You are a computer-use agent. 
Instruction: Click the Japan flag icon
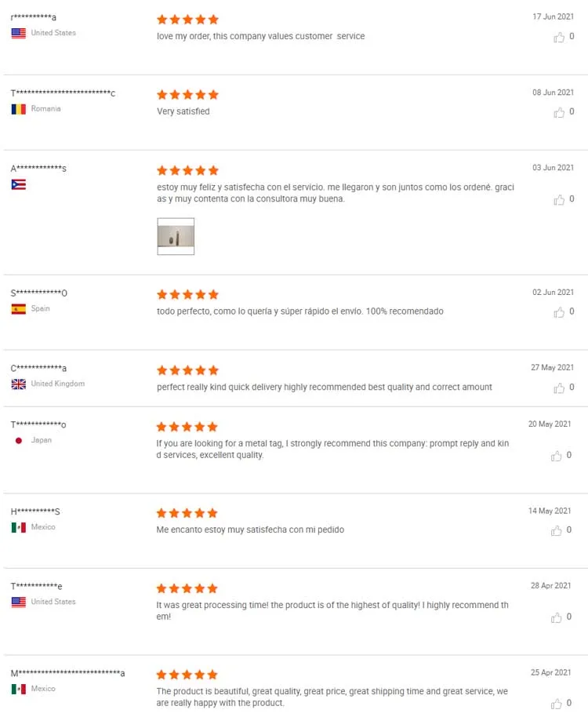tap(19, 441)
